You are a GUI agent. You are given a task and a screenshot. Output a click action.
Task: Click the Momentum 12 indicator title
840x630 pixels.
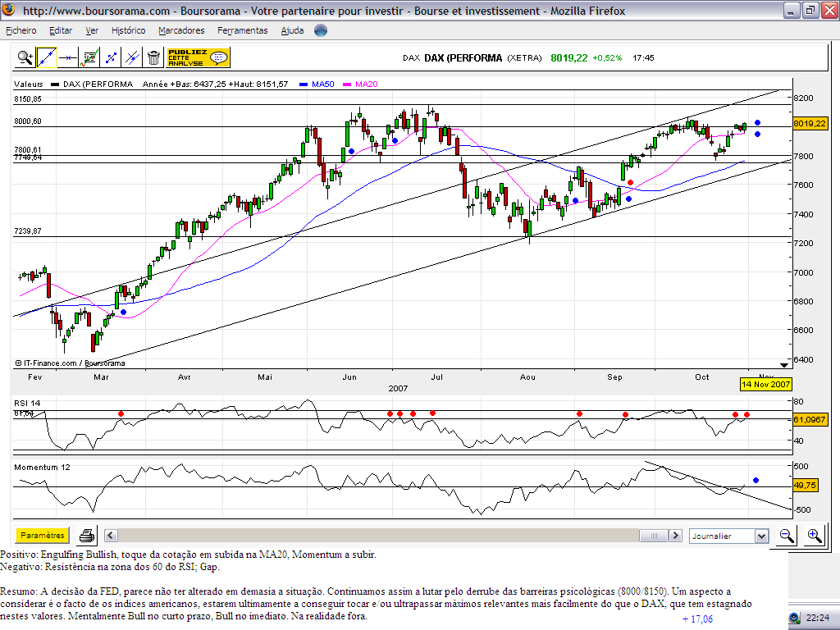[43, 467]
